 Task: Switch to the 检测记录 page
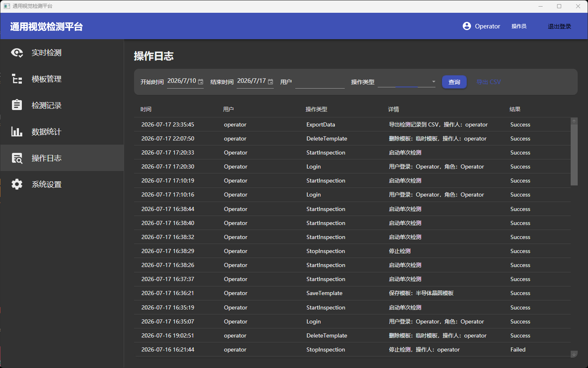click(x=62, y=105)
